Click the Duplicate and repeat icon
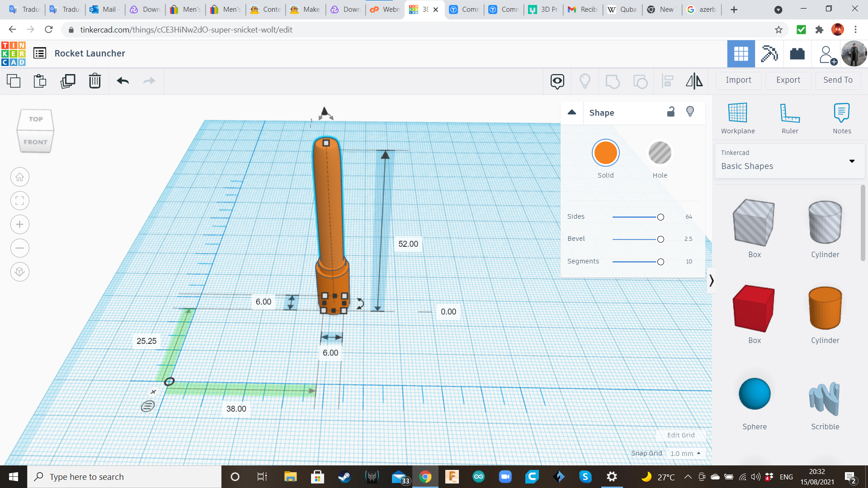The image size is (868, 488). pyautogui.click(x=68, y=81)
